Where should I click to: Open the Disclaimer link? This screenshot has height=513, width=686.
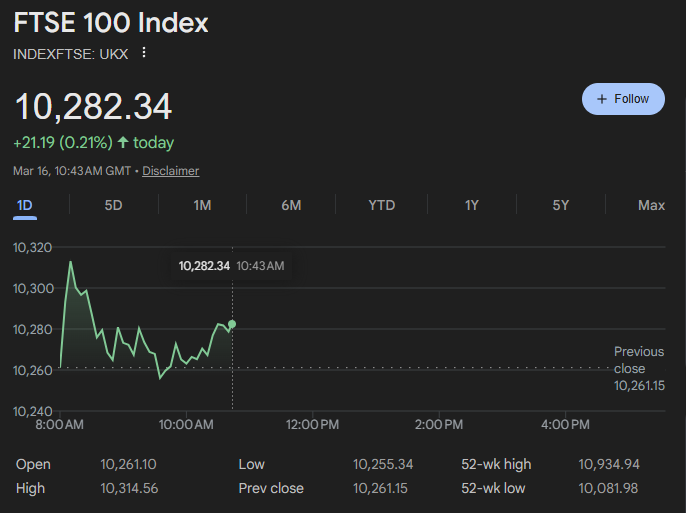(x=170, y=171)
